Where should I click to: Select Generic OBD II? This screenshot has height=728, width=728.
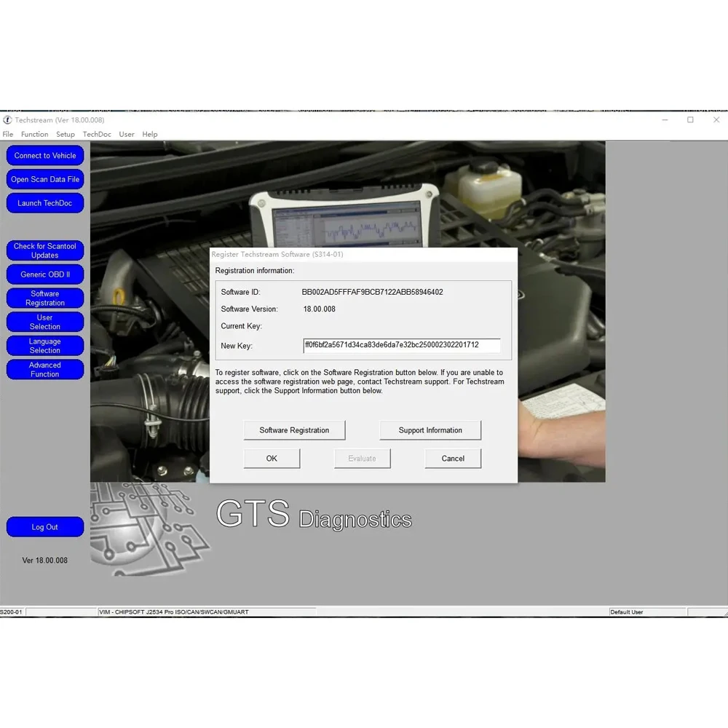tap(45, 274)
